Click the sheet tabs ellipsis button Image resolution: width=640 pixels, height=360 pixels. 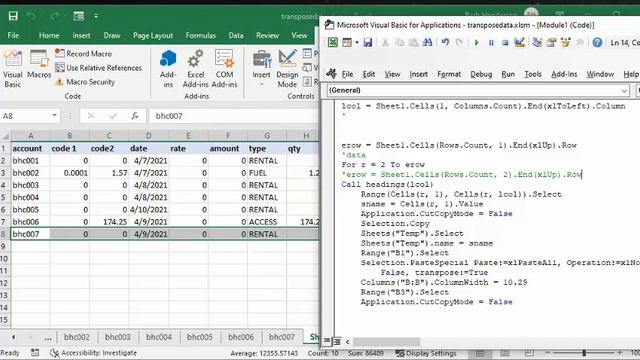(x=48, y=338)
